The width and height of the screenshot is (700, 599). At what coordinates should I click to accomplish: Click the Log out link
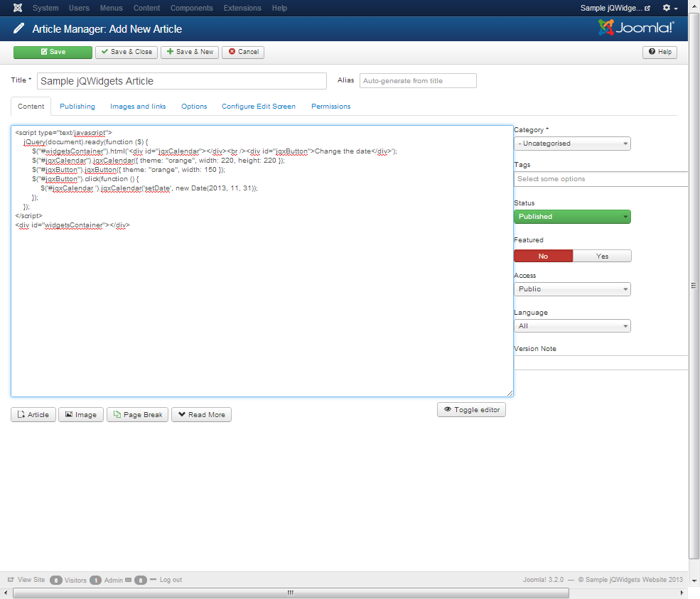[x=171, y=580]
